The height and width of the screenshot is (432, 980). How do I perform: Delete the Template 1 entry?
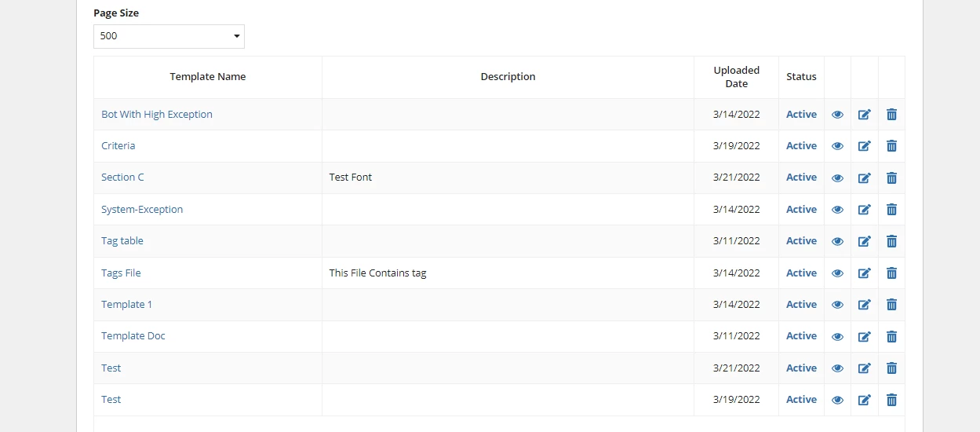[891, 305]
